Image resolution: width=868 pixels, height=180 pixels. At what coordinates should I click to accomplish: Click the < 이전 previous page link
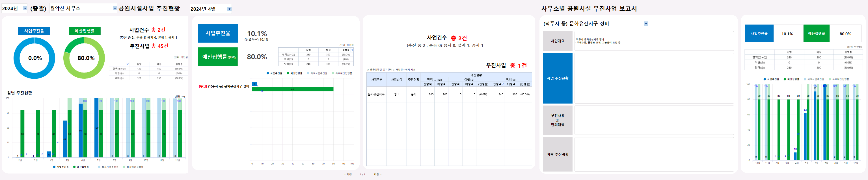pos(348,174)
